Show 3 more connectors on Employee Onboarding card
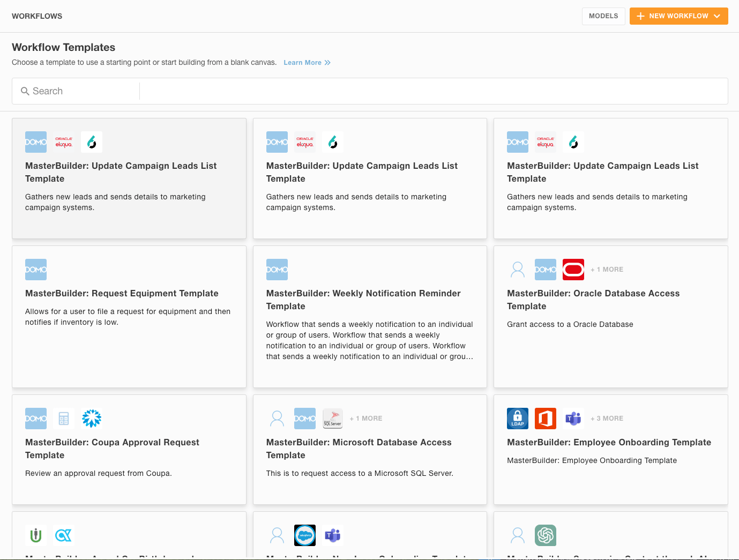The height and width of the screenshot is (560, 739). (607, 419)
